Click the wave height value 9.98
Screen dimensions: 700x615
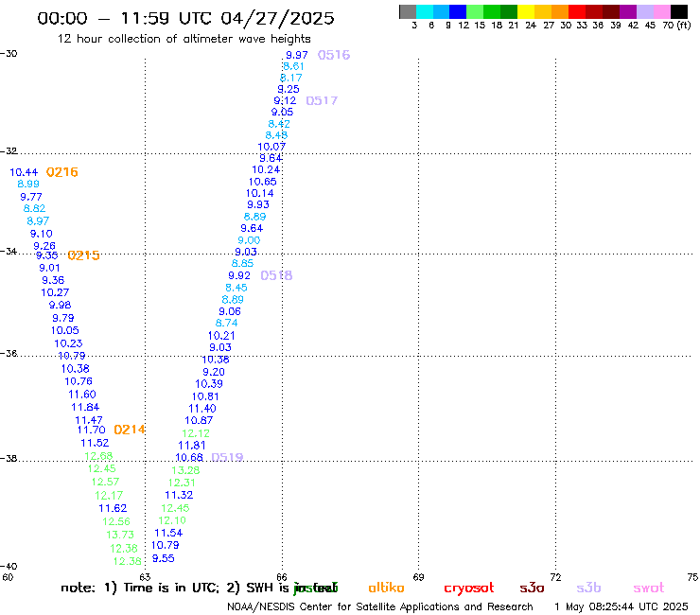(60, 305)
